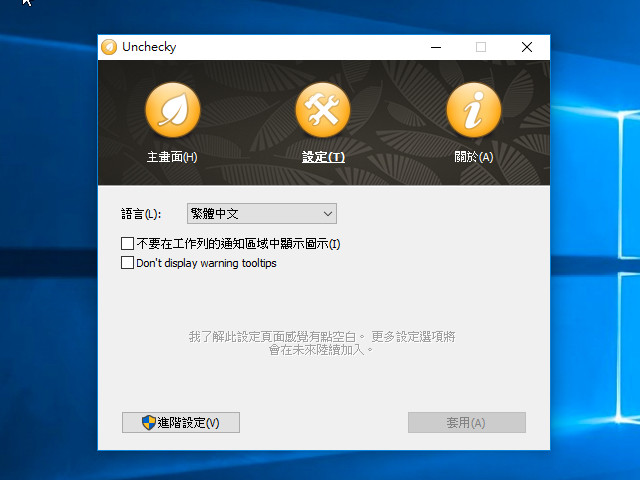Image resolution: width=640 pixels, height=480 pixels.
Task: Minimize the Unchecky window
Action: (x=436, y=47)
